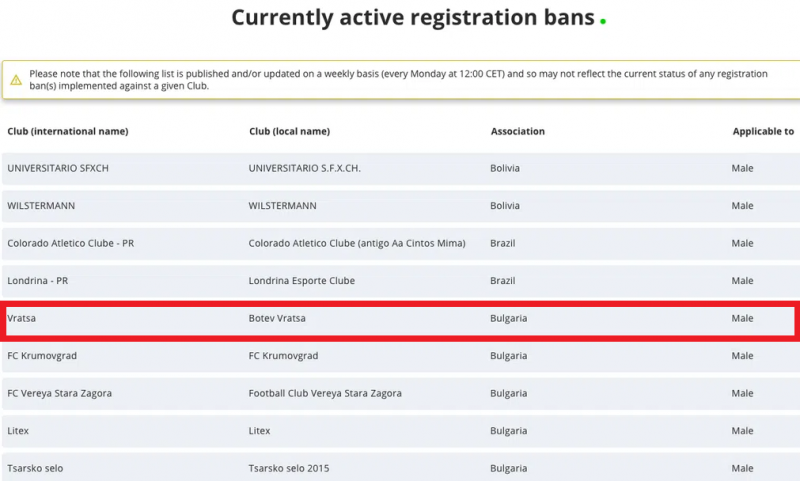Click the "Applicable to" column header
800x481 pixels.
(763, 132)
